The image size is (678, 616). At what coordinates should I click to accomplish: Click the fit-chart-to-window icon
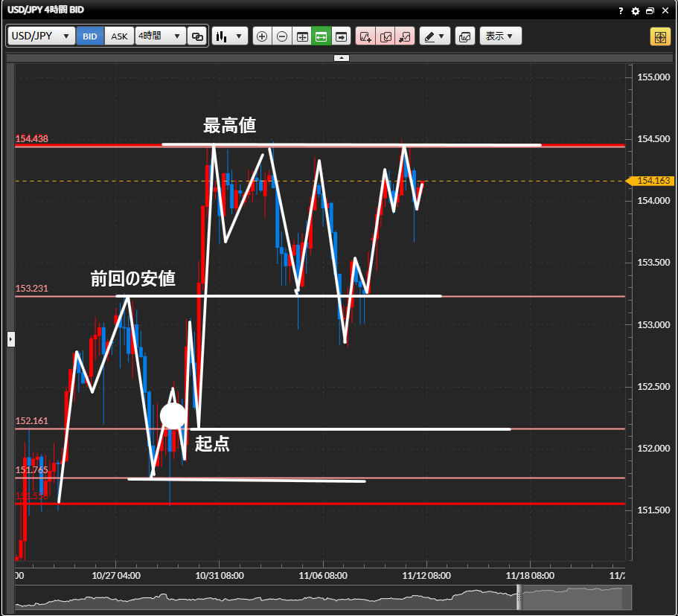pyautogui.click(x=301, y=36)
